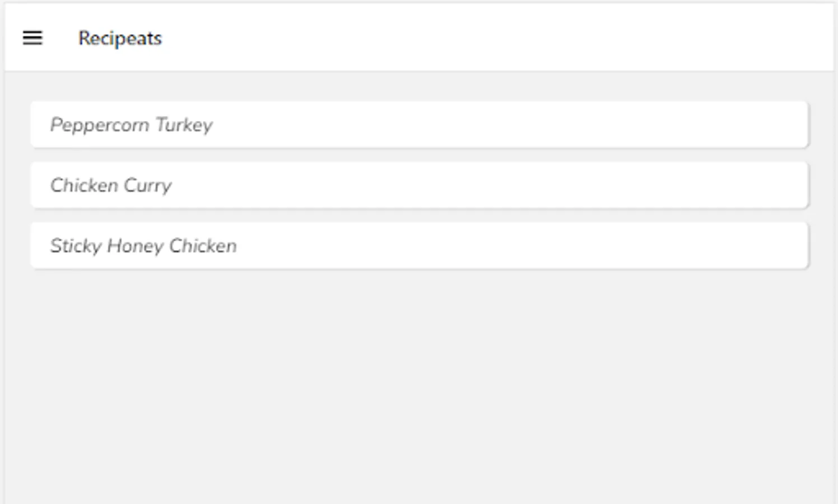838x504 pixels.
Task: Open the Sticky Honey Chicken recipe
Action: click(420, 245)
